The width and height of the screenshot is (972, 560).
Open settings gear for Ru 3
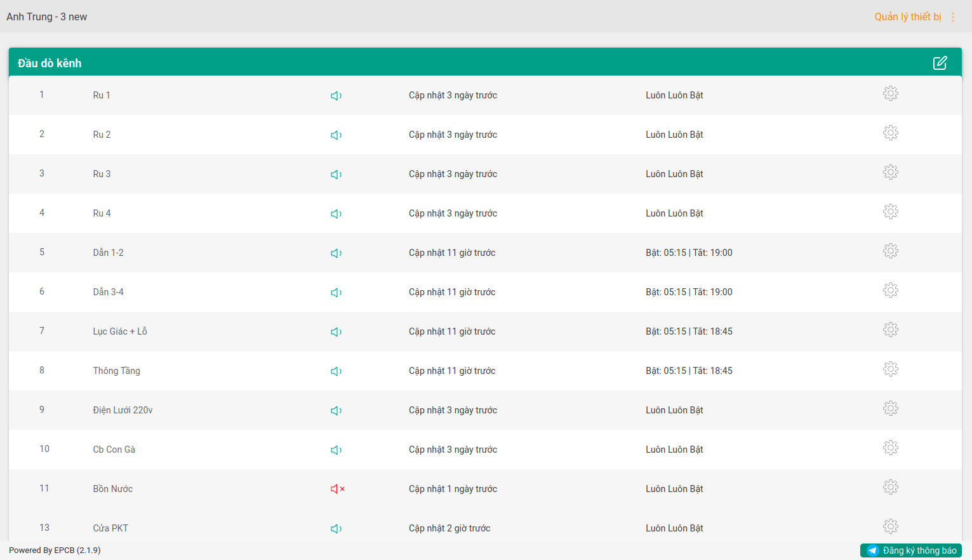pos(891,172)
